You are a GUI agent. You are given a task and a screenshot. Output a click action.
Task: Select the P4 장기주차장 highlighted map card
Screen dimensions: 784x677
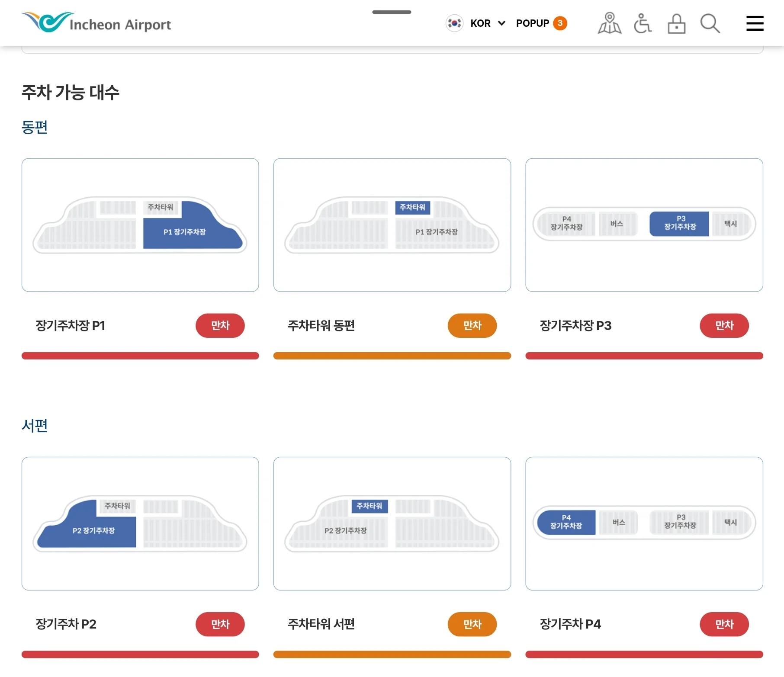click(644, 523)
